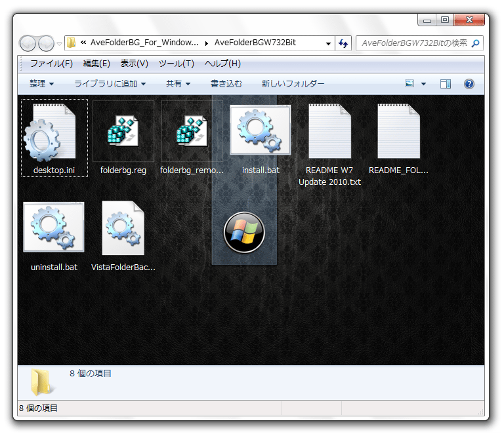This screenshot has height=436, width=504.
Task: Open the 共有 dropdown menu
Action: 178,84
